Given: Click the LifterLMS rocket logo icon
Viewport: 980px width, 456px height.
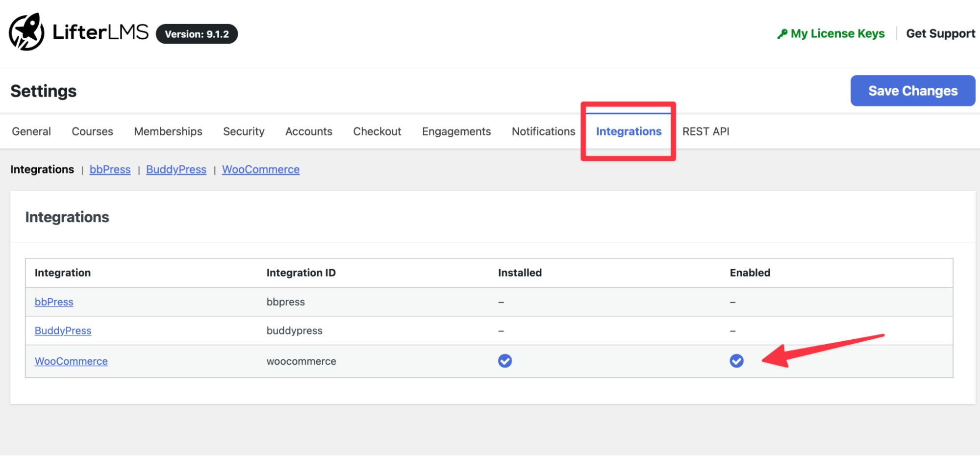Looking at the screenshot, I should pyautogui.click(x=26, y=32).
